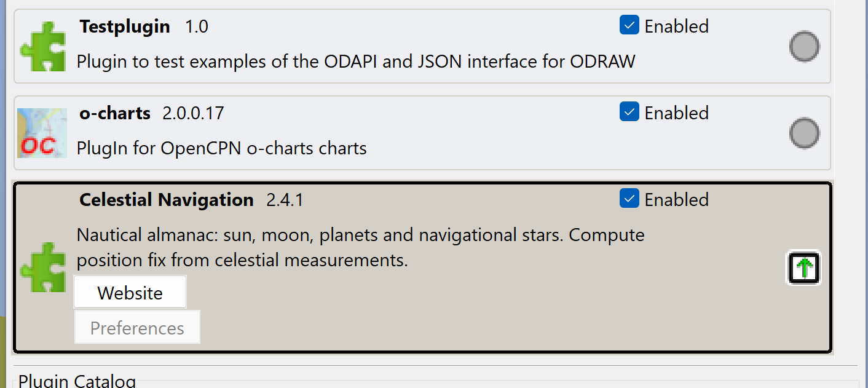Open the Celestial Navigation Website
This screenshot has width=868, height=388.
pos(129,291)
